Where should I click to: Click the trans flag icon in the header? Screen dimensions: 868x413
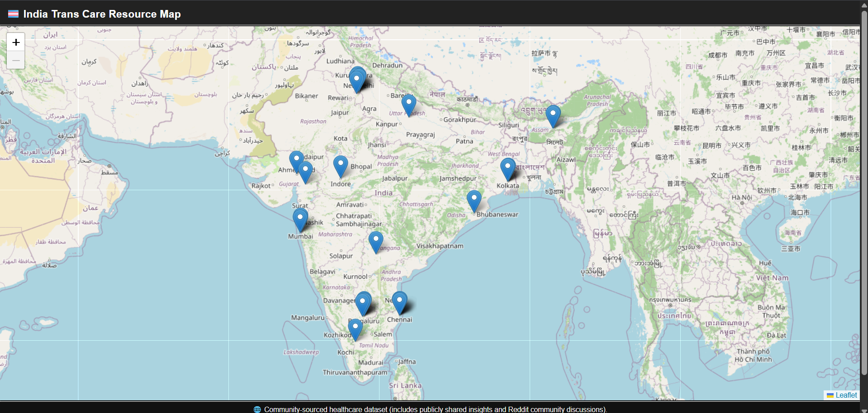14,14
